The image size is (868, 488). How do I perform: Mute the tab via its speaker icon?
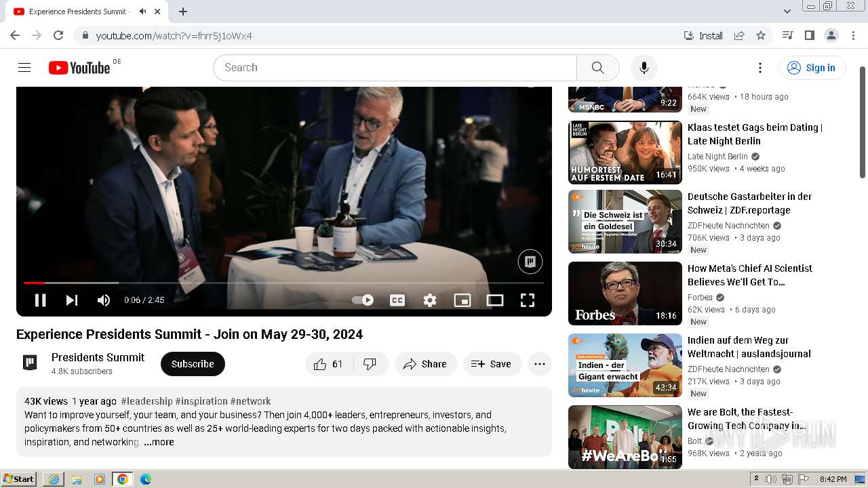coord(142,12)
